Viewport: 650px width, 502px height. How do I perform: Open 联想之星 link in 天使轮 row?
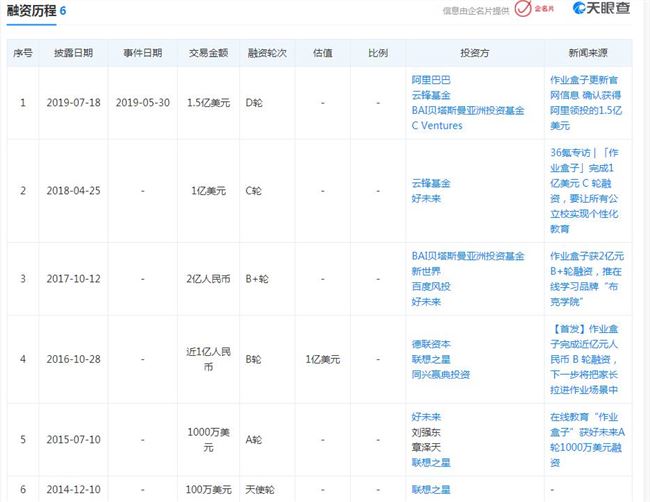[x=431, y=490]
